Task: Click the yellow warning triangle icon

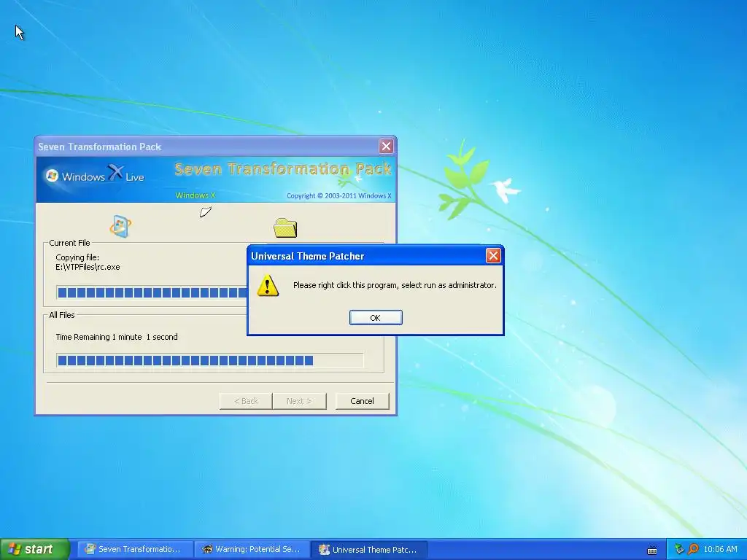Action: [x=268, y=286]
